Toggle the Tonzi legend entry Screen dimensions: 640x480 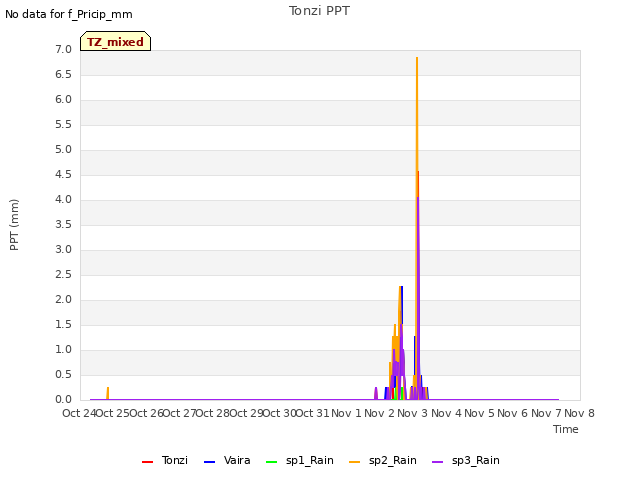click(165, 460)
